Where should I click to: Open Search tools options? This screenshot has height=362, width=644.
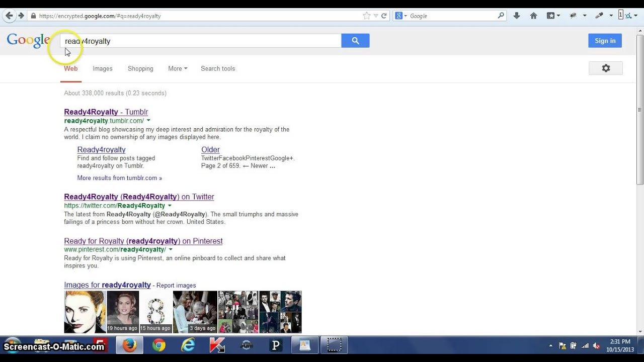[x=218, y=68]
